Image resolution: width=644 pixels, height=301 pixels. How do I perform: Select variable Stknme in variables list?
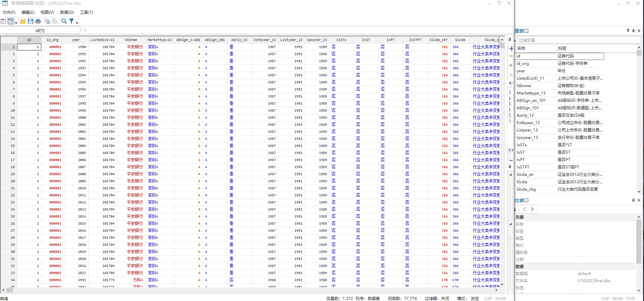(559, 86)
